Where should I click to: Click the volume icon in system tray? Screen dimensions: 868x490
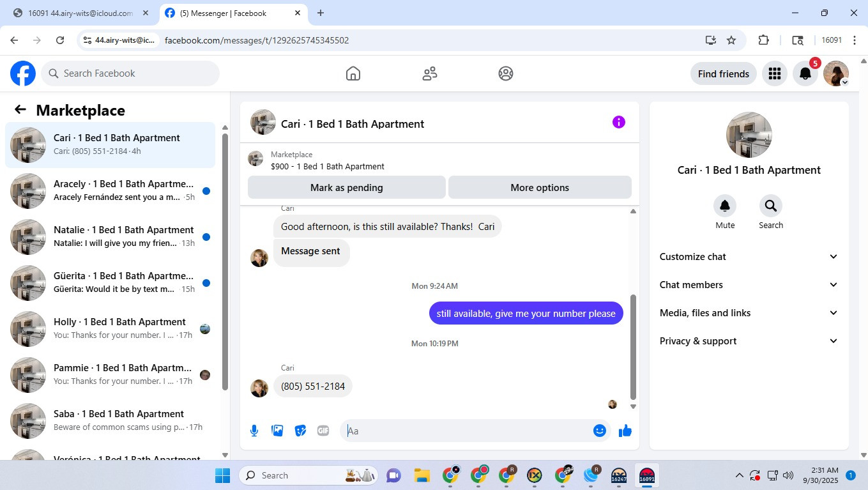click(788, 475)
